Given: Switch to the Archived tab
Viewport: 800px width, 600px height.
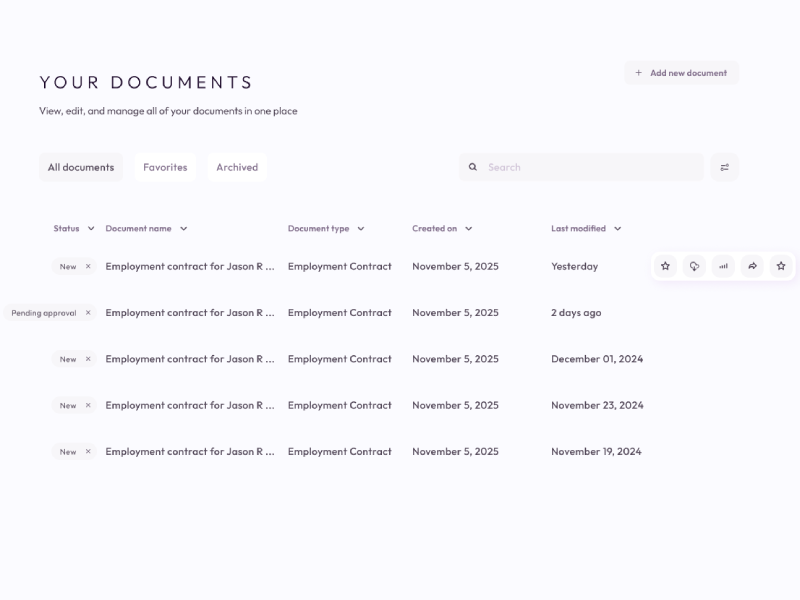Looking at the screenshot, I should [237, 167].
